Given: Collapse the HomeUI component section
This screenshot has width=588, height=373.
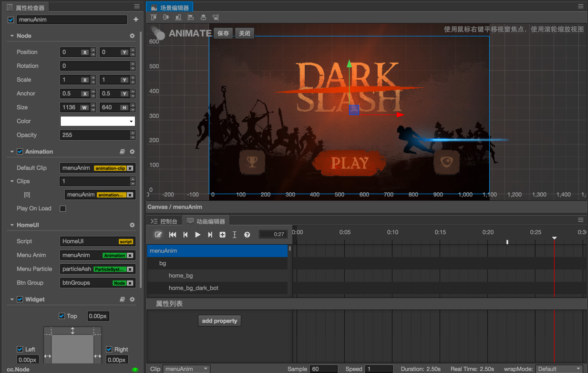Looking at the screenshot, I should tap(12, 225).
